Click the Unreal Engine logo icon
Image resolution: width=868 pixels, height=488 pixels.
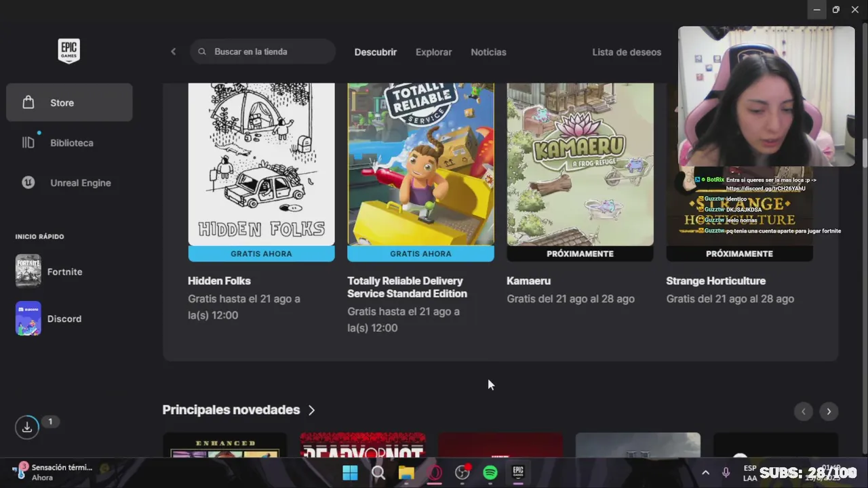pos(28,182)
